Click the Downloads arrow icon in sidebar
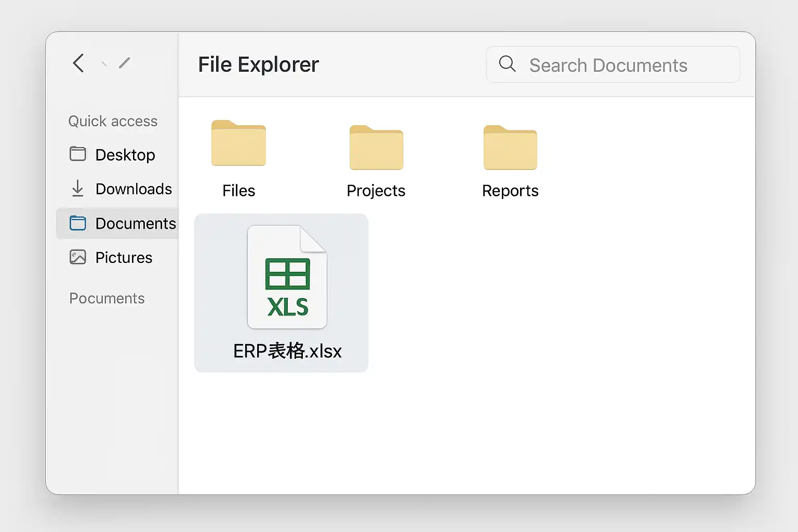Image resolution: width=798 pixels, height=532 pixels. click(x=77, y=188)
